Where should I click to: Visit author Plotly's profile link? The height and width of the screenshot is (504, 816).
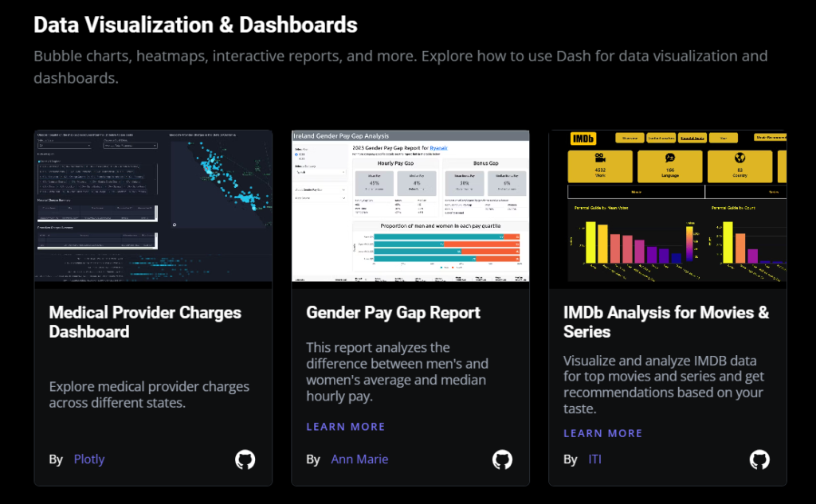pos(88,459)
